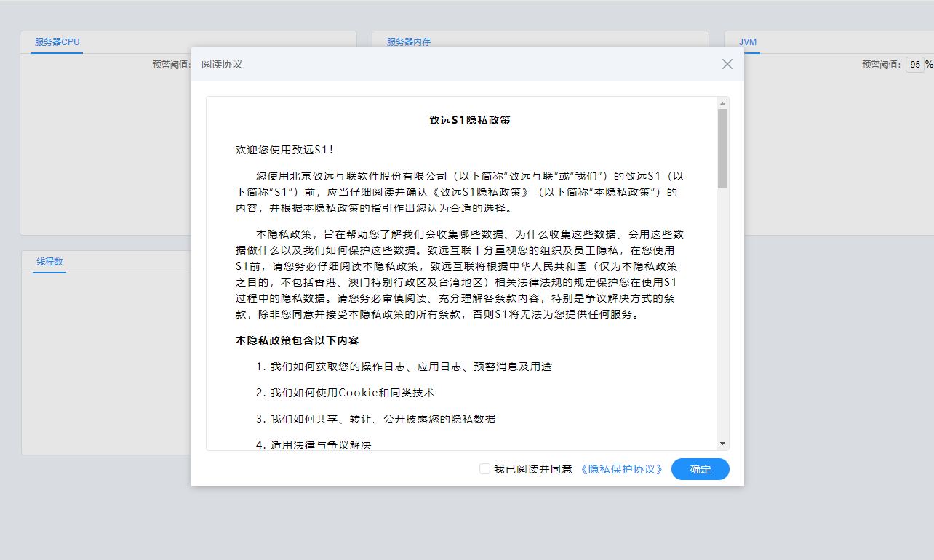The height and width of the screenshot is (560, 934).
Task: Click the 预警阈值 label in the JVM panel
Action: pyautogui.click(x=882, y=65)
